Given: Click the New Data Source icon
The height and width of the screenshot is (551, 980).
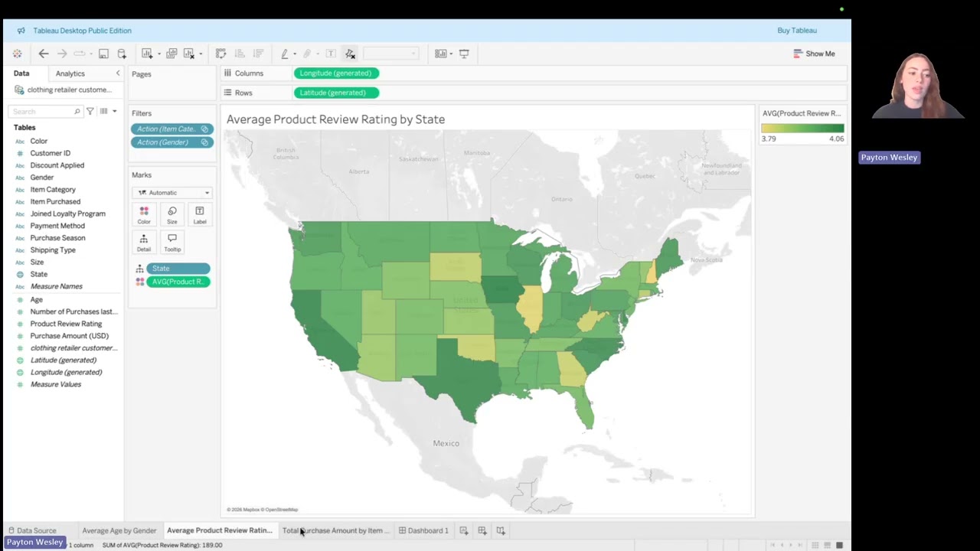Looking at the screenshot, I should [x=122, y=54].
